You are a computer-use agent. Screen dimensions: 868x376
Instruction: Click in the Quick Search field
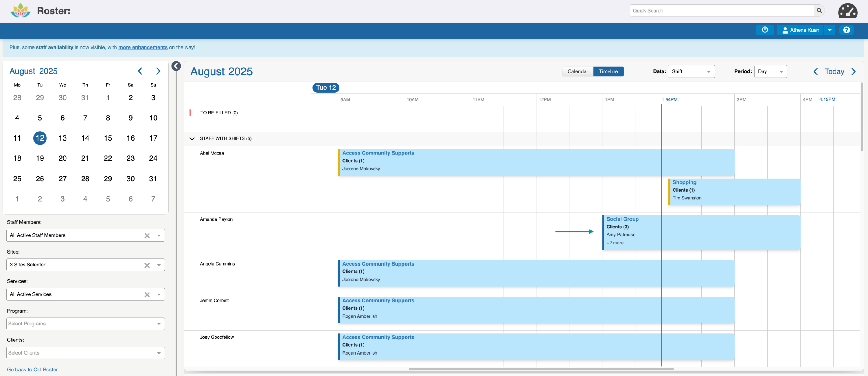[721, 10]
